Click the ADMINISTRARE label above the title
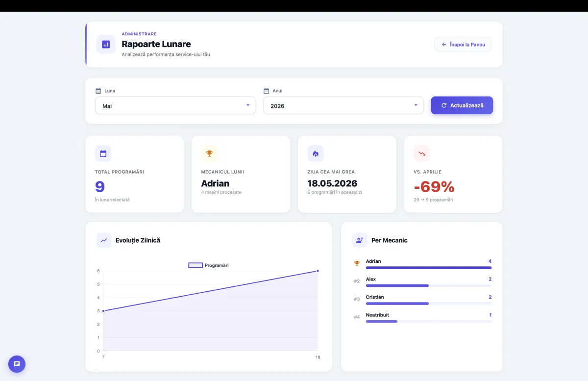 pyautogui.click(x=139, y=34)
